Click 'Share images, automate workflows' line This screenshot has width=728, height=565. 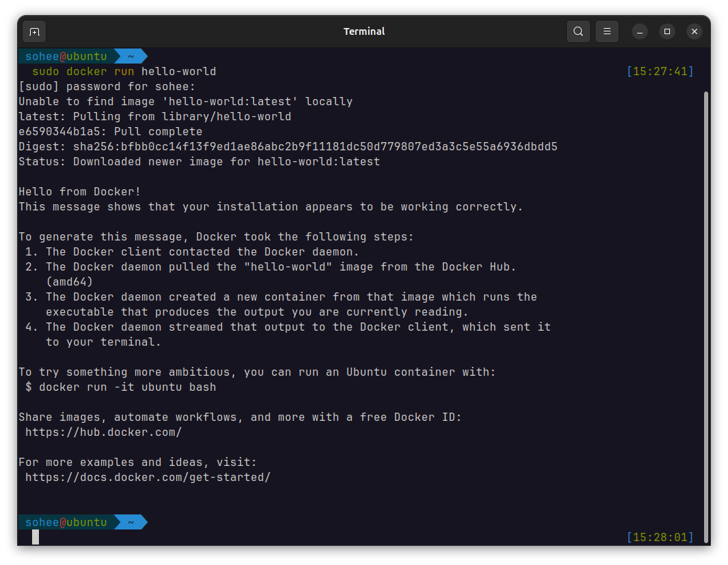(x=240, y=417)
